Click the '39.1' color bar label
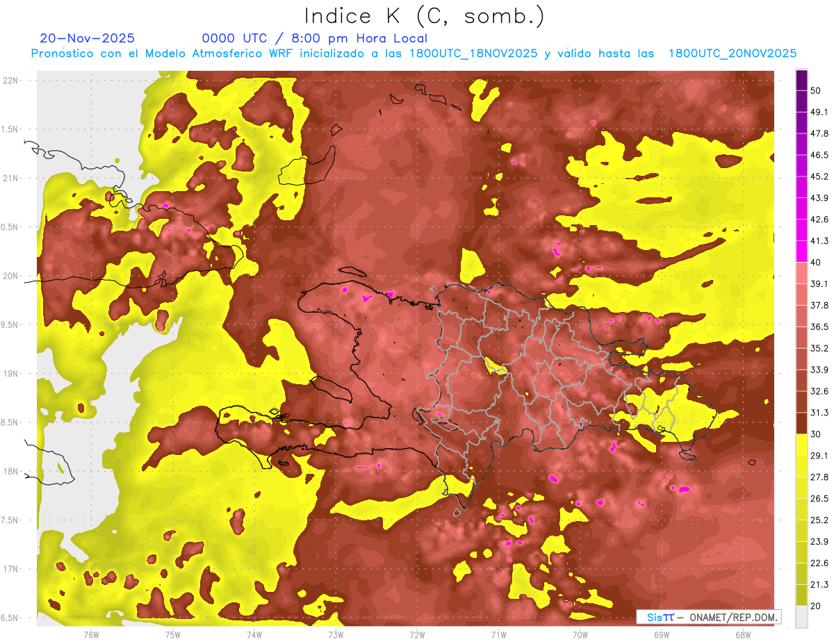This screenshot has height=644, width=834. [x=819, y=283]
